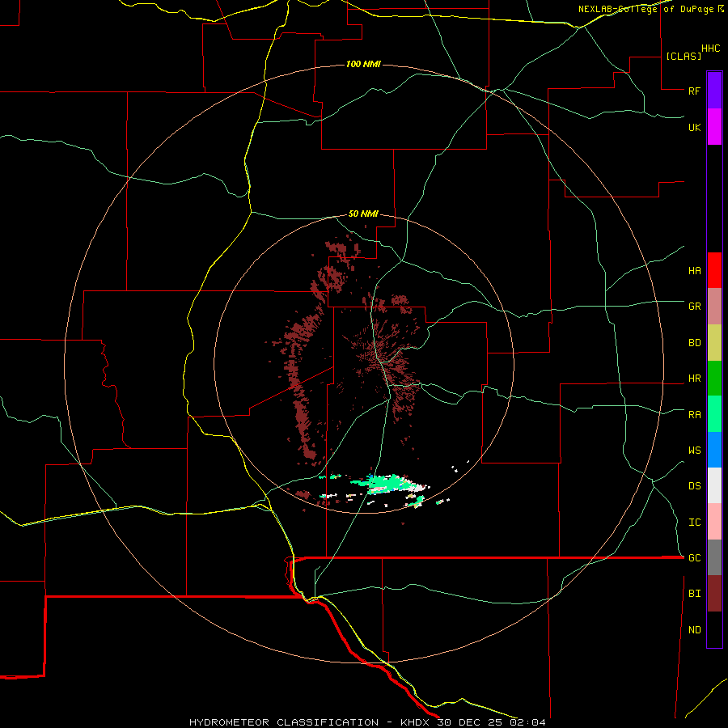Click the IC legend label

point(694,523)
